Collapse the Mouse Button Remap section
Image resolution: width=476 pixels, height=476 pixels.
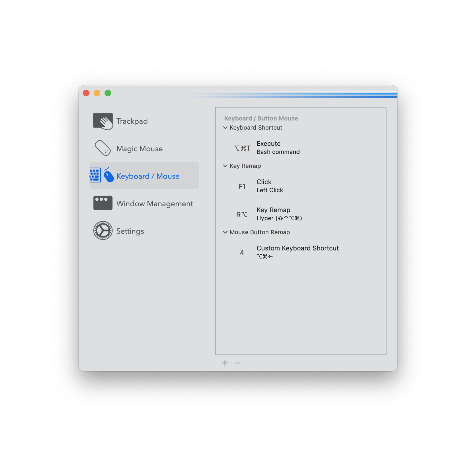tap(226, 232)
